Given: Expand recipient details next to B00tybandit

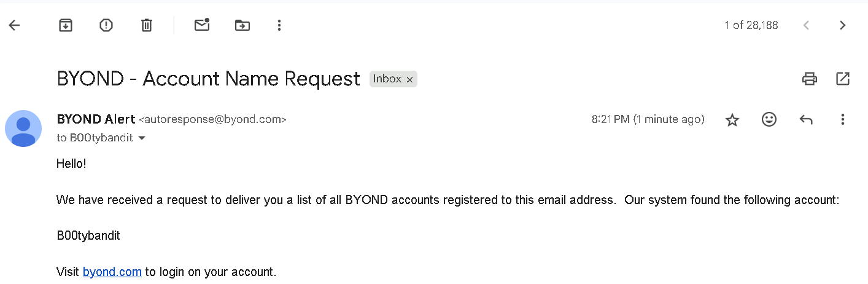Looking at the screenshot, I should [142, 138].
